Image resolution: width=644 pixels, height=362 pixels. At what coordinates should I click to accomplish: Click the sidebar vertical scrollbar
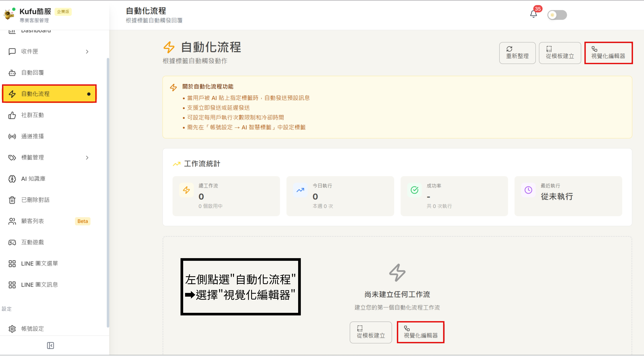click(108, 192)
